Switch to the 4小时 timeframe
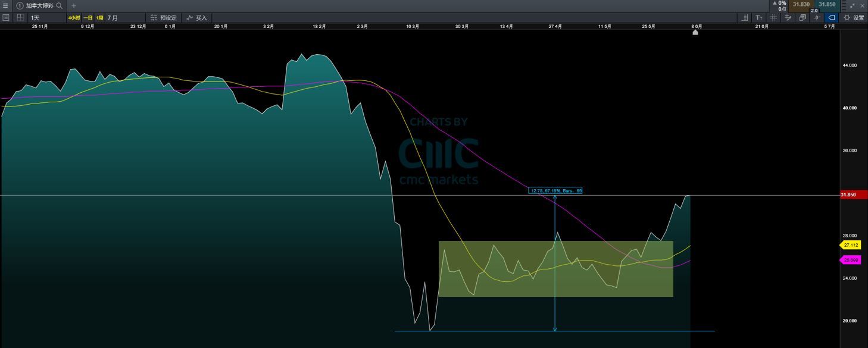Screen dimensions: 868x348 pos(74,18)
